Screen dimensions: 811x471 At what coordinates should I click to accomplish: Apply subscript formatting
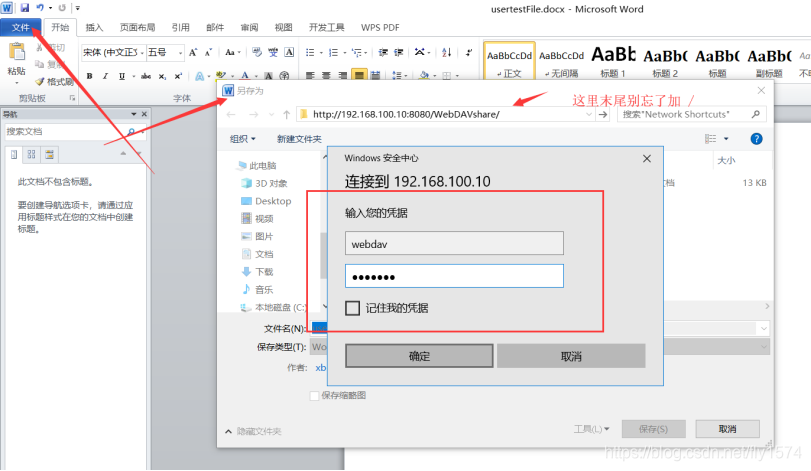click(162, 76)
